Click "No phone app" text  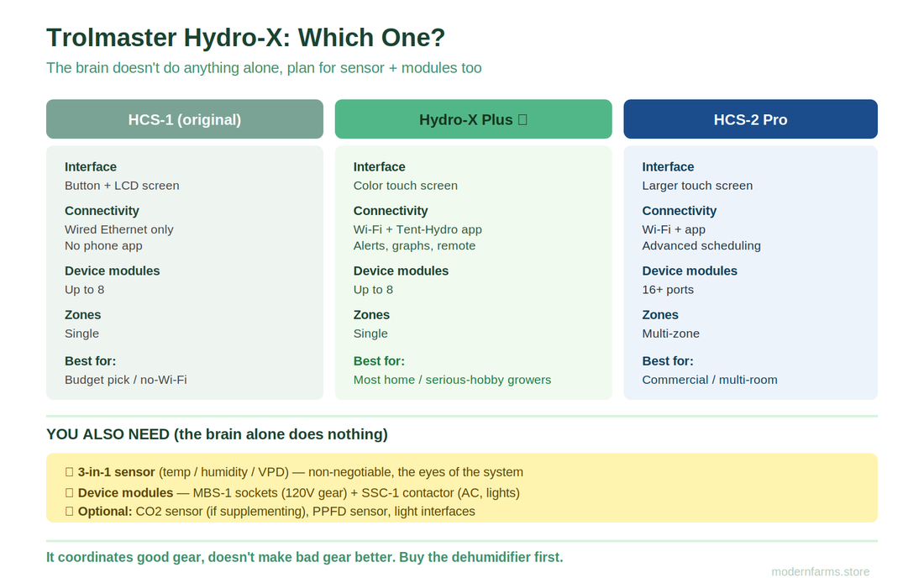pos(103,245)
